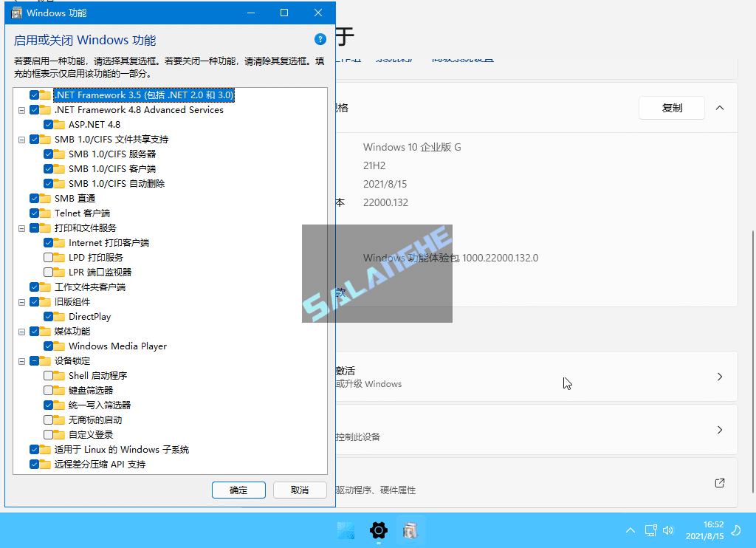Screen dimensions: 756x548
Task: Click the Windows Features title bar icon
Action: coord(16,13)
